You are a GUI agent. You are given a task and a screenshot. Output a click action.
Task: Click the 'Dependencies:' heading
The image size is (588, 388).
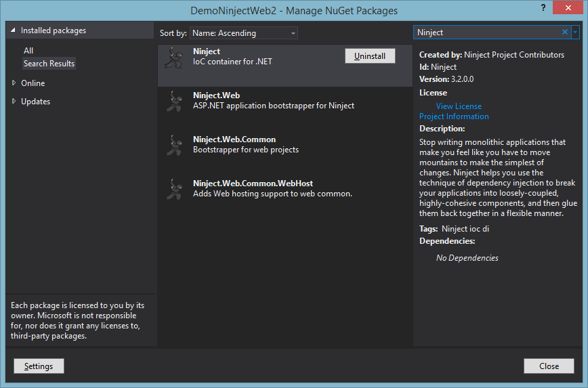[447, 241]
